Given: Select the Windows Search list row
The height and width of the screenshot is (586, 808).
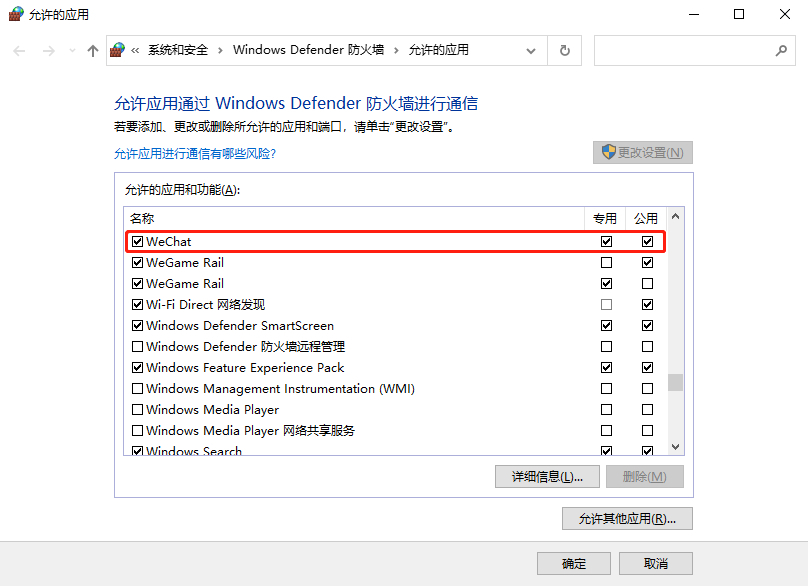Looking at the screenshot, I should pos(396,450).
